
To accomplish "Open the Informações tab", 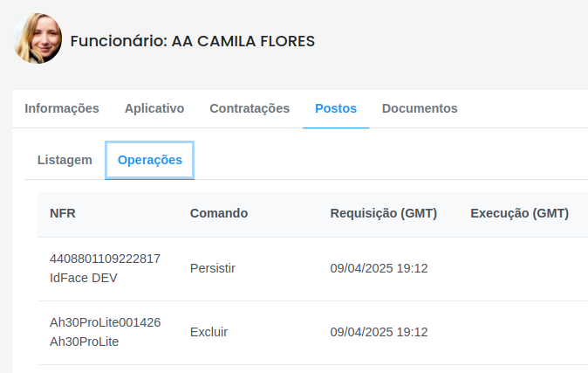I will pyautogui.click(x=62, y=108).
